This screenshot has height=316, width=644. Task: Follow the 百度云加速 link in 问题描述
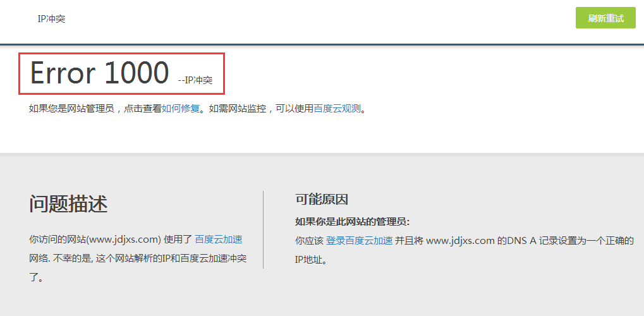(x=219, y=240)
